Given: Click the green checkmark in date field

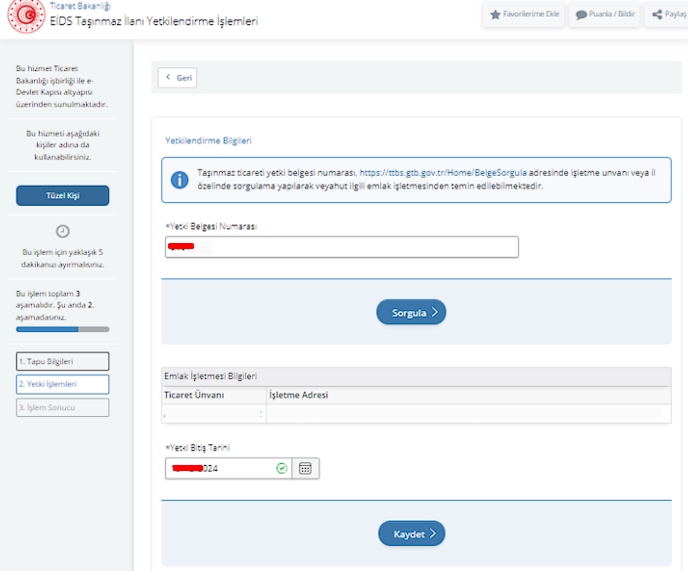Looking at the screenshot, I should click(281, 468).
